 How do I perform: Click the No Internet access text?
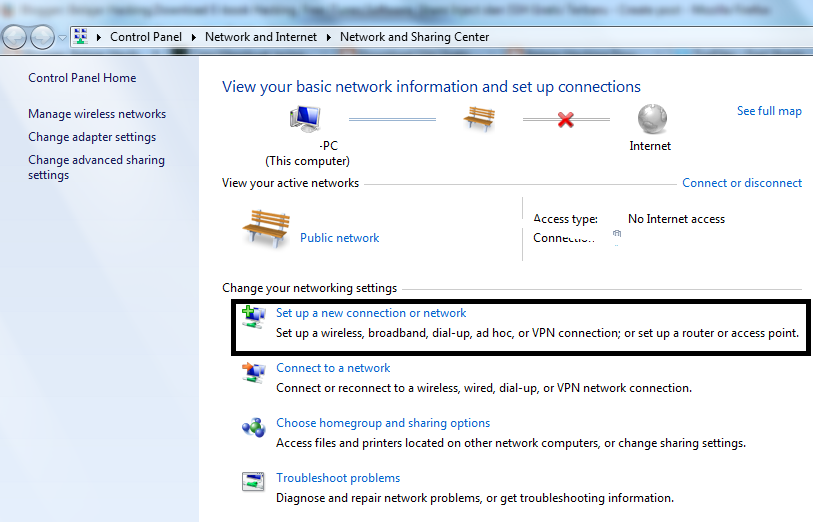[676, 219]
